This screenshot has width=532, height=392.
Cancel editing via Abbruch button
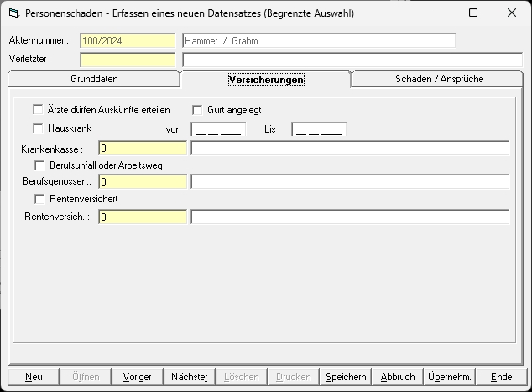coord(397,377)
